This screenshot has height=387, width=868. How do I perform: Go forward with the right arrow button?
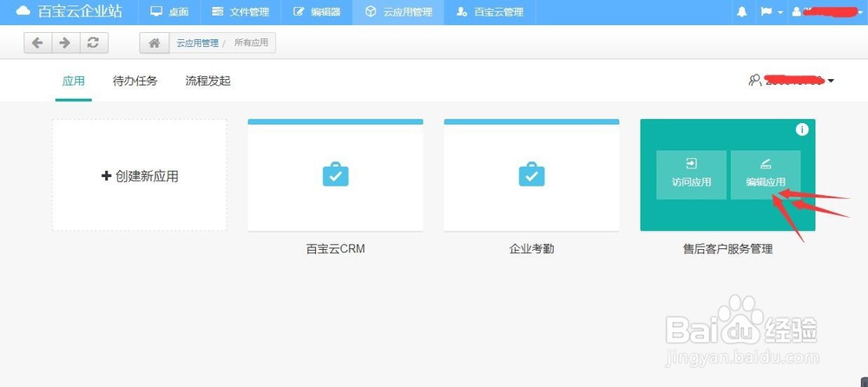[65, 43]
